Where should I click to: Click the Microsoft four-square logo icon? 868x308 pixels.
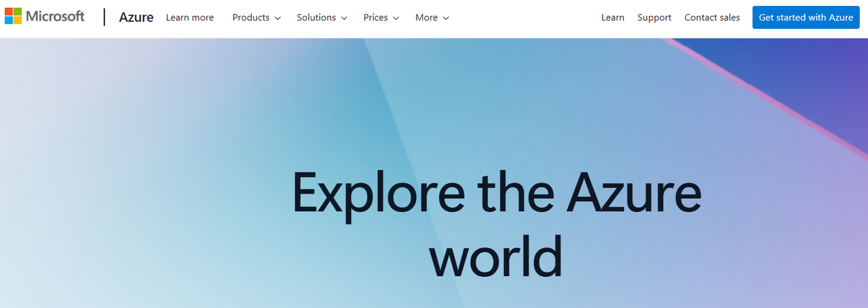click(13, 16)
